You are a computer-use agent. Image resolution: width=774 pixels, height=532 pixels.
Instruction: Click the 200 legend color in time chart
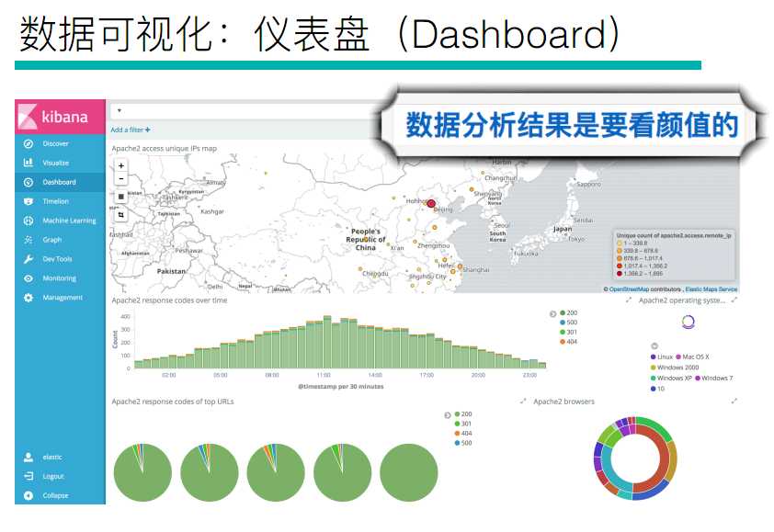[x=563, y=313]
